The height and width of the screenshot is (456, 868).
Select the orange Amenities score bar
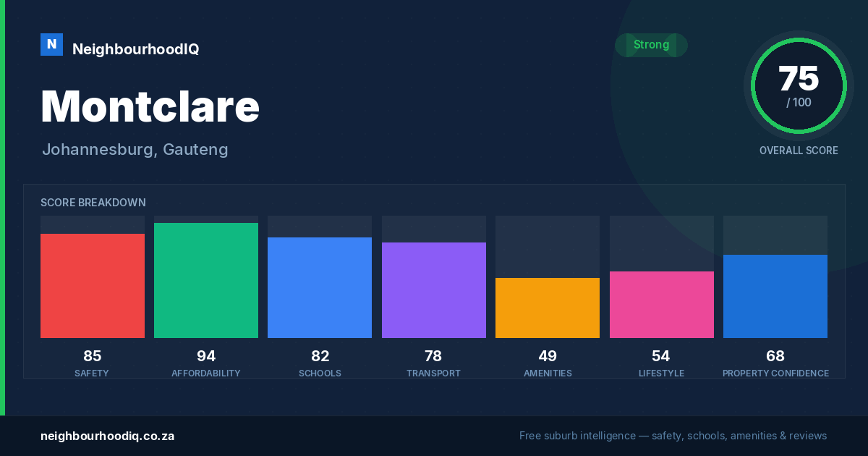tap(548, 308)
